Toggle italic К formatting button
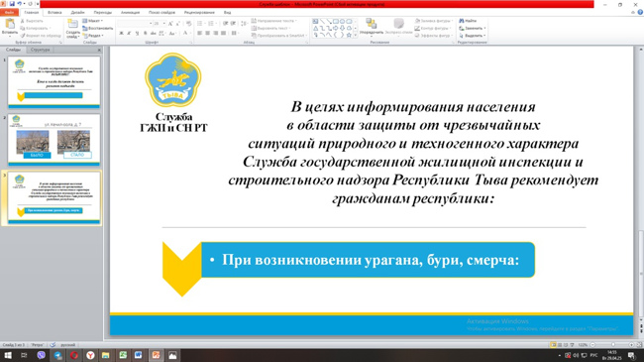The image size is (644, 362). click(129, 33)
